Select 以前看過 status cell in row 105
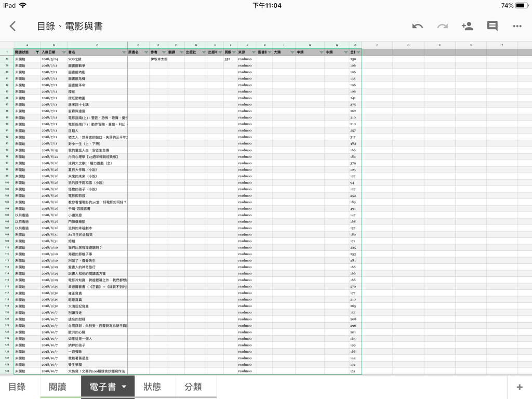Viewport: 532px width, 399px height. pyautogui.click(x=27, y=215)
